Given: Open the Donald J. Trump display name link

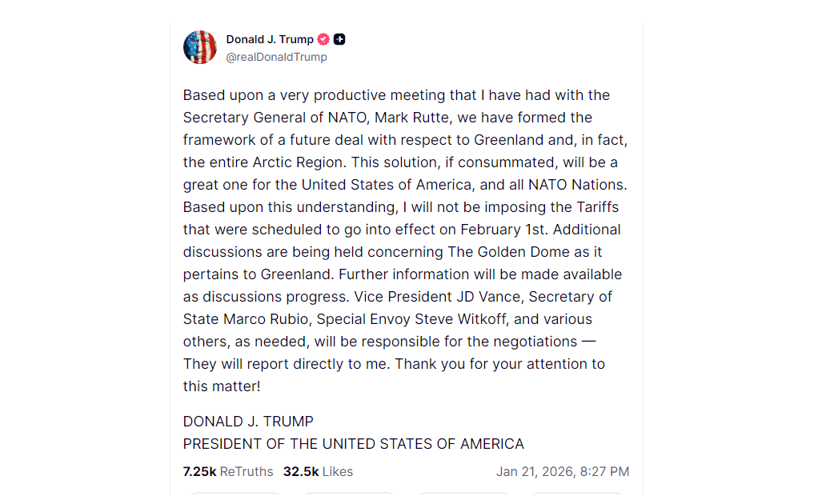Looking at the screenshot, I should [270, 39].
